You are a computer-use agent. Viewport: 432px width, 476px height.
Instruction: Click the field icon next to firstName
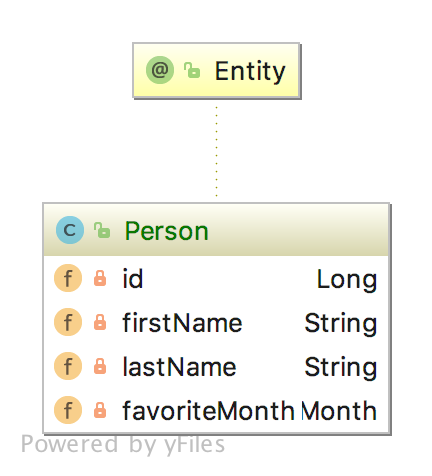click(68, 322)
